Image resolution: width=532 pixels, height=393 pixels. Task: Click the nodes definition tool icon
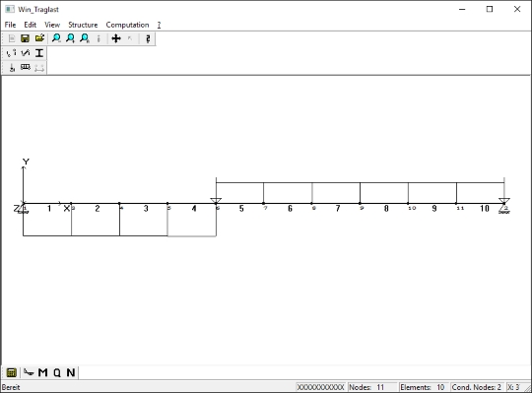click(x=11, y=53)
